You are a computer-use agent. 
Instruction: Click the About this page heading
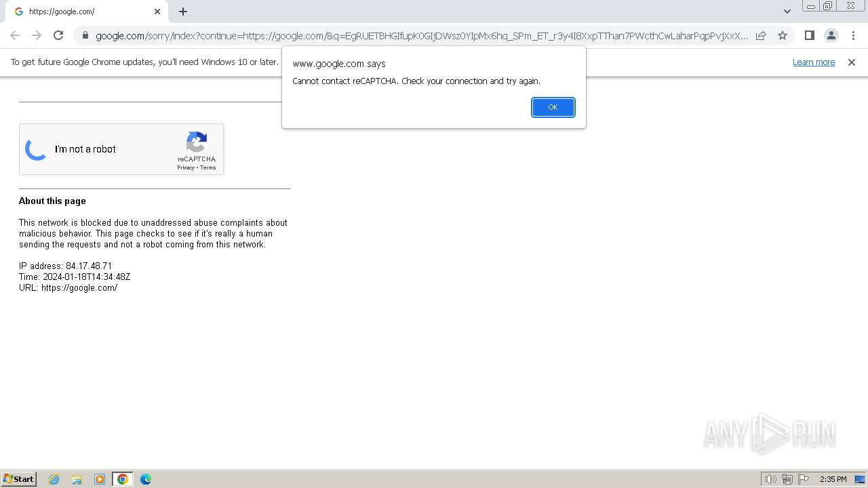click(x=52, y=201)
